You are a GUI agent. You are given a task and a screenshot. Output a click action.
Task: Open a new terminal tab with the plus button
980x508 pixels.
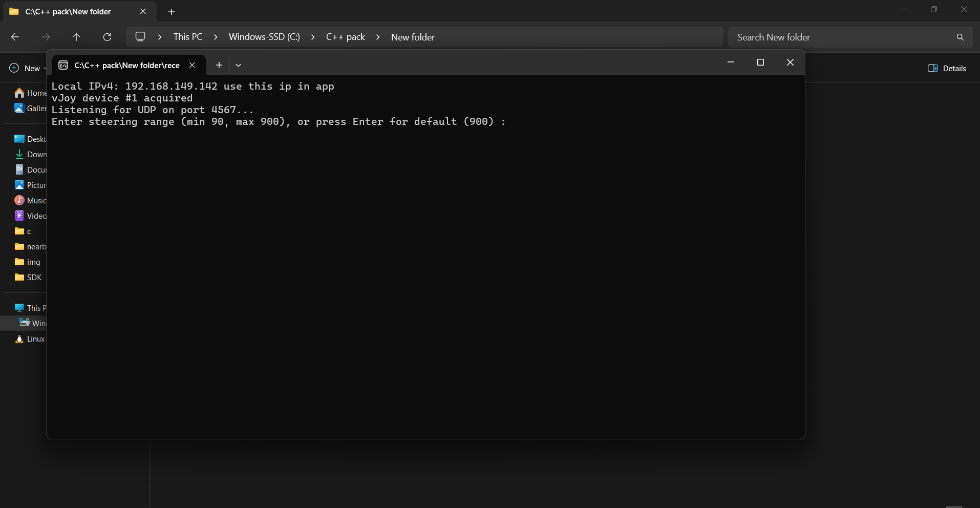[219, 65]
